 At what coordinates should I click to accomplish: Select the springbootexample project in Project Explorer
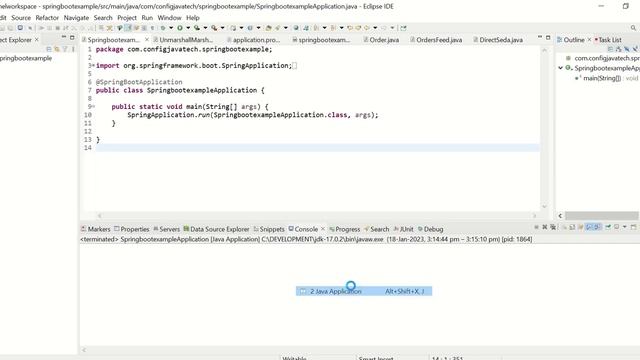(x=26, y=58)
